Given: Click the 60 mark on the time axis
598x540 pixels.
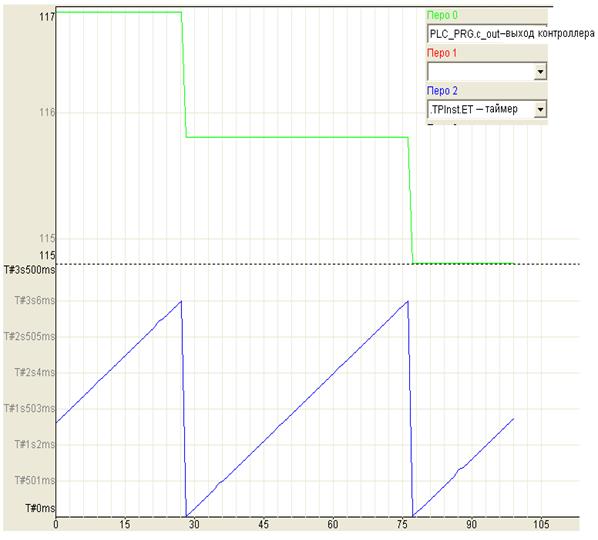Looking at the screenshot, I should tap(333, 524).
